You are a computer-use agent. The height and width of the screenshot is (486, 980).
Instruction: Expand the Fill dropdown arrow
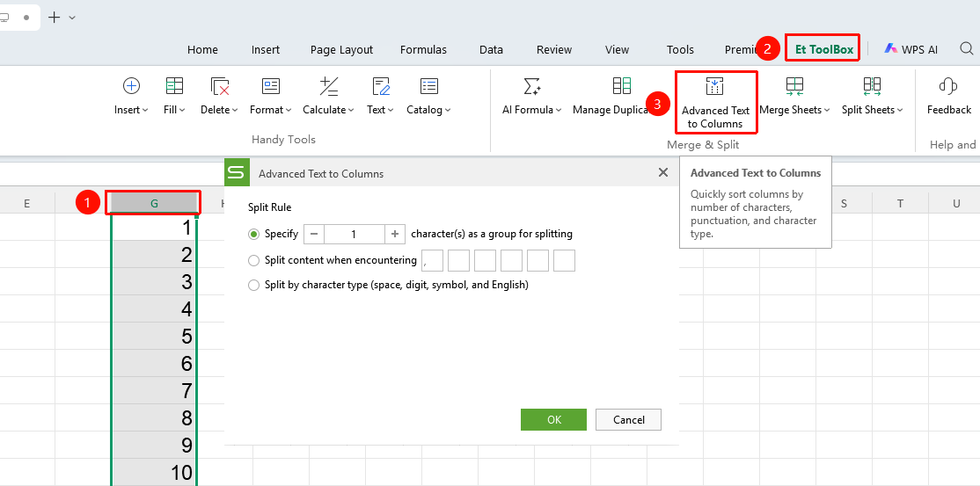182,110
